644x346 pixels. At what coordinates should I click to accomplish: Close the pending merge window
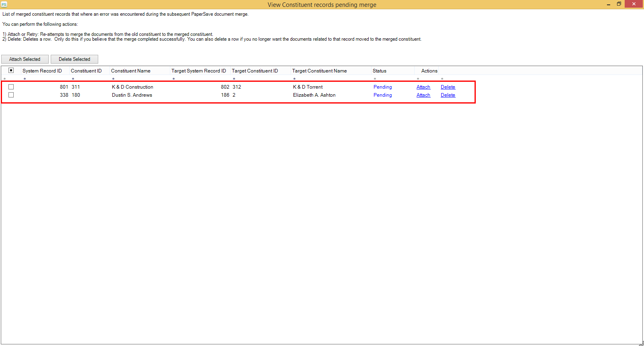pyautogui.click(x=634, y=4)
